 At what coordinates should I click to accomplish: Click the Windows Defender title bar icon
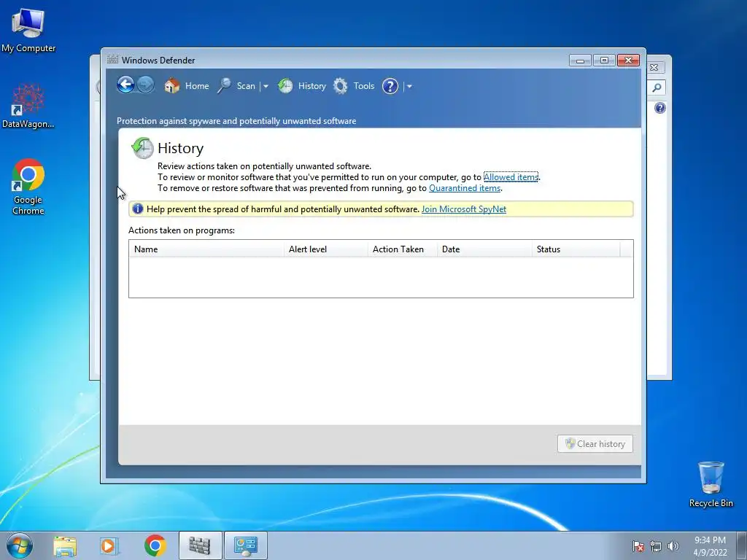pyautogui.click(x=112, y=60)
